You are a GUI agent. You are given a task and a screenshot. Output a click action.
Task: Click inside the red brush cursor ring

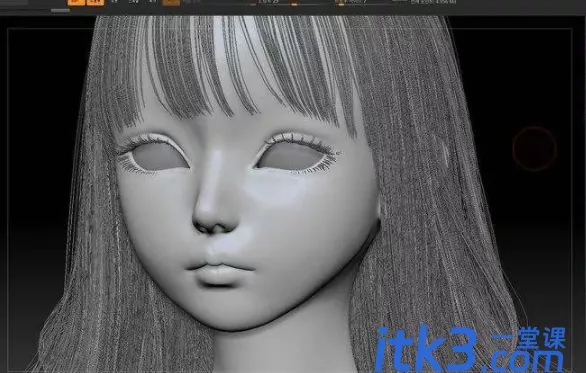pyautogui.click(x=534, y=149)
